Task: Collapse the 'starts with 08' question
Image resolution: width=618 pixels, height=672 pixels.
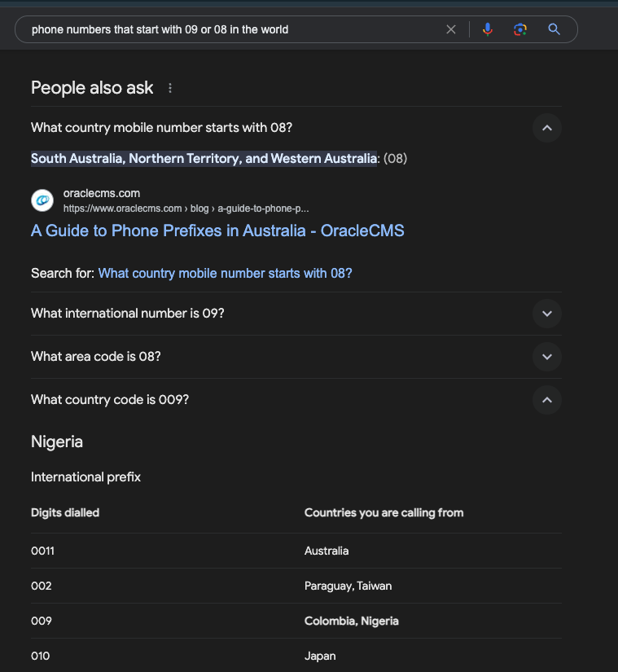Action: tap(547, 128)
